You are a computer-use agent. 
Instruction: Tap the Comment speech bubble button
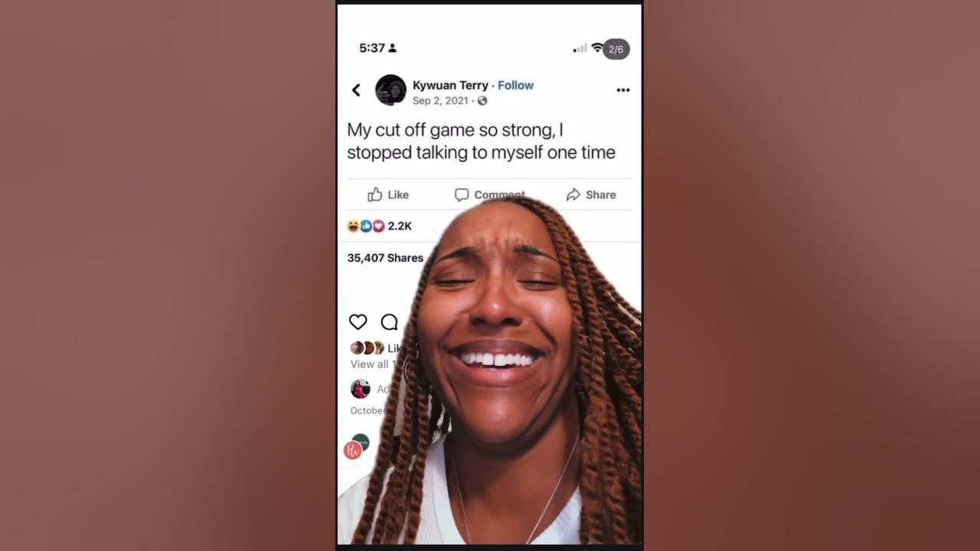pos(490,194)
